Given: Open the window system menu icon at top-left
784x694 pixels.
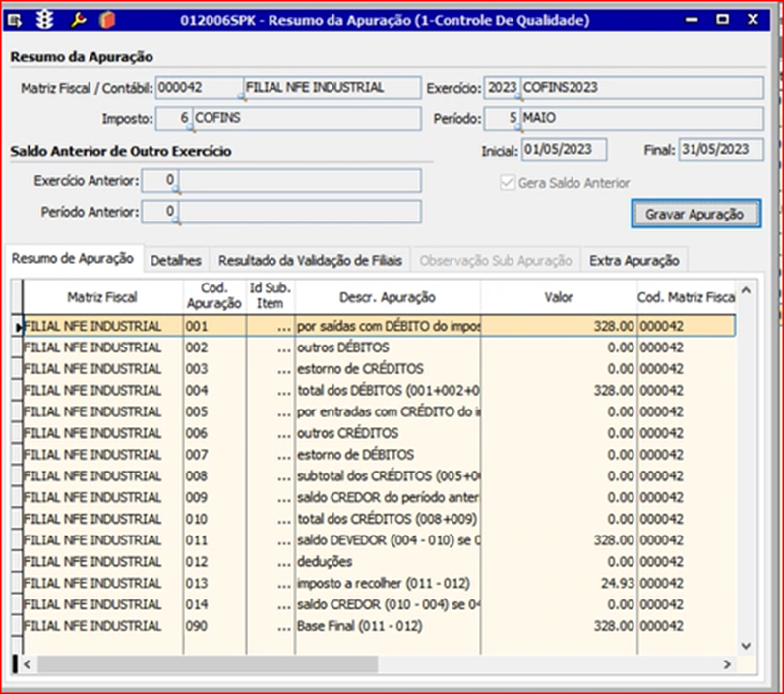Looking at the screenshot, I should point(15,19).
